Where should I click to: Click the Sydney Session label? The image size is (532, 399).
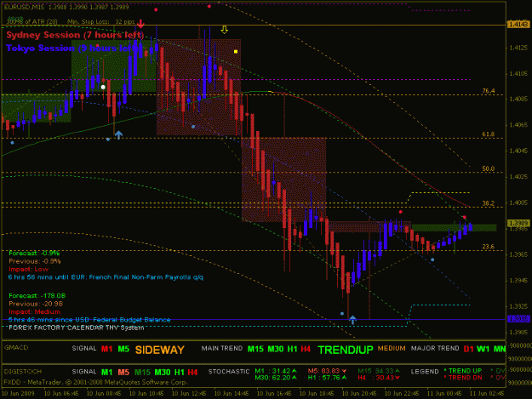(75, 35)
